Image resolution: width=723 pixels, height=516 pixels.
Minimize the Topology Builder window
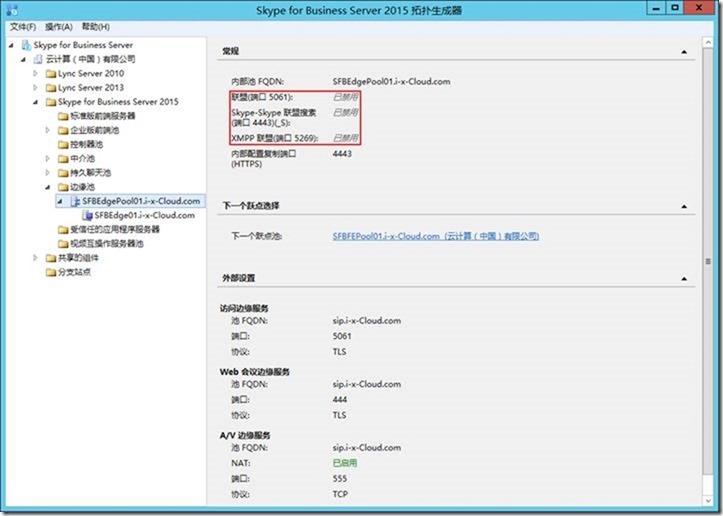[656, 8]
